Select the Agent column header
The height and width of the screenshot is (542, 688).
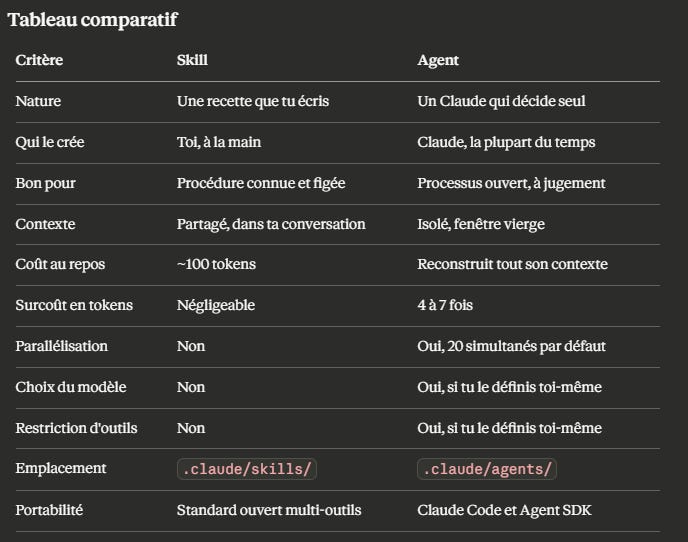438,60
